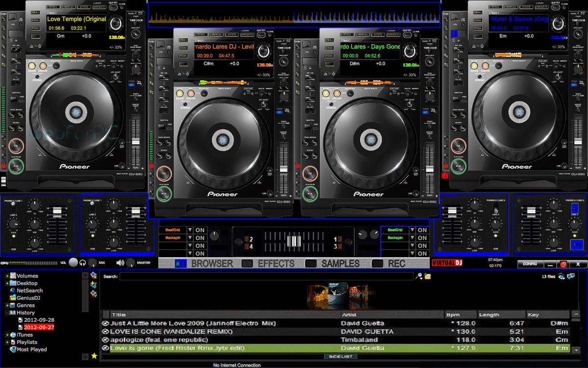Click the master speaker output icon

pyautogui.click(x=120, y=263)
